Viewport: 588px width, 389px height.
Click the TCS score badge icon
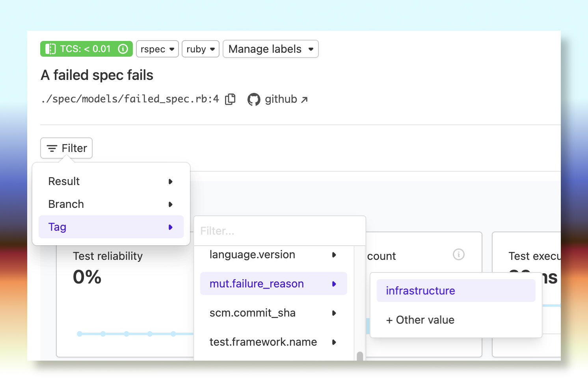click(50, 49)
